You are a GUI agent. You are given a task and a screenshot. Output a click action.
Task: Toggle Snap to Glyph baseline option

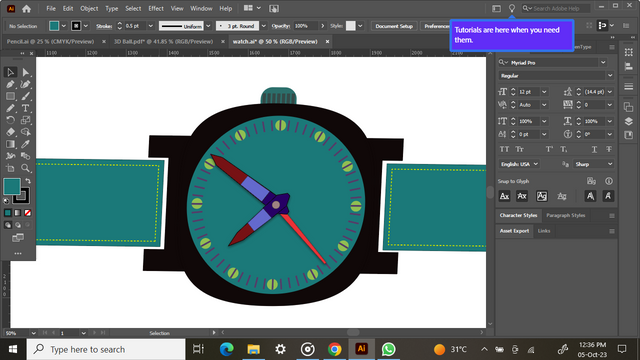[x=504, y=196]
